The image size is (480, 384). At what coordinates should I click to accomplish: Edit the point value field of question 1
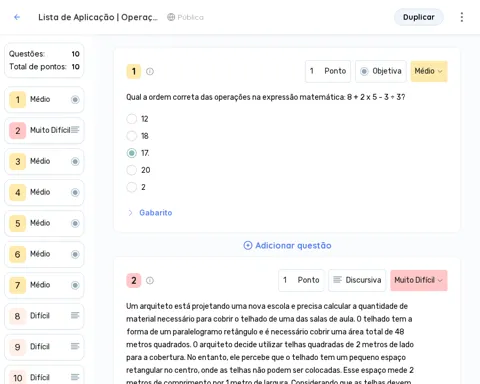click(328, 71)
